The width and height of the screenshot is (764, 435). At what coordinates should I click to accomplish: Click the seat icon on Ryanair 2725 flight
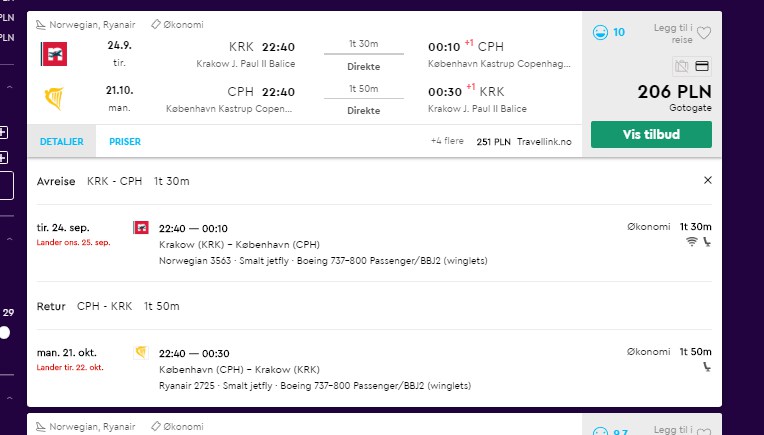[707, 367]
